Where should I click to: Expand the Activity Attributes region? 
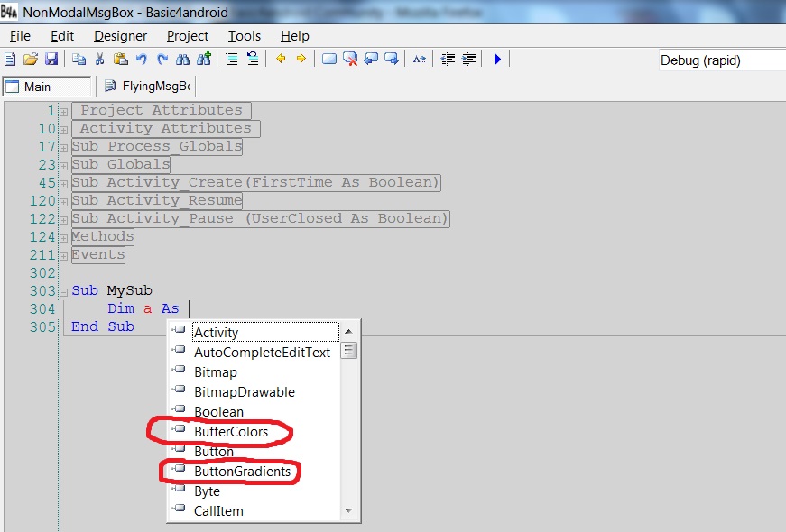tap(64, 130)
